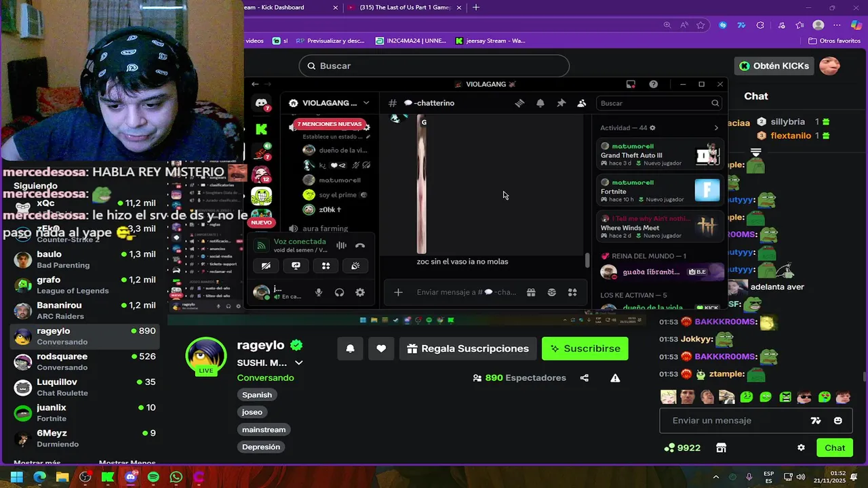Click Discord message attachment plus button
Image resolution: width=868 pixels, height=488 pixels.
(398, 292)
